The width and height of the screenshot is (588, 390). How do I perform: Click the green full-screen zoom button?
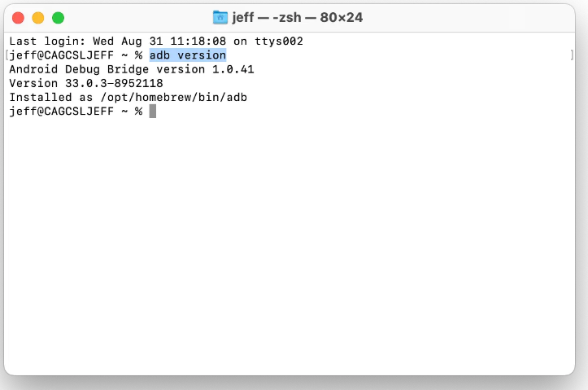pyautogui.click(x=58, y=18)
